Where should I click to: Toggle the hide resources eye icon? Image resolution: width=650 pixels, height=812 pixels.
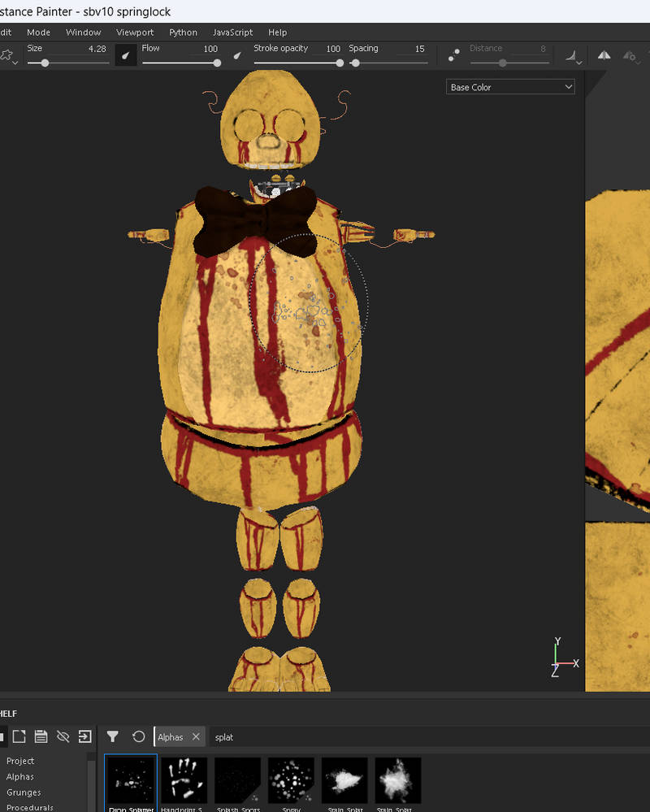click(63, 736)
